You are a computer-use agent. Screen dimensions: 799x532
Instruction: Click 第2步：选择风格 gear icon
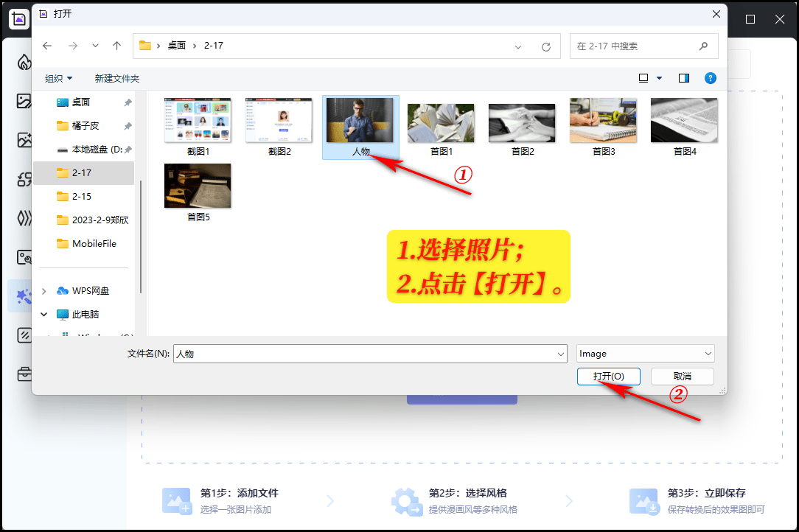pos(406,502)
